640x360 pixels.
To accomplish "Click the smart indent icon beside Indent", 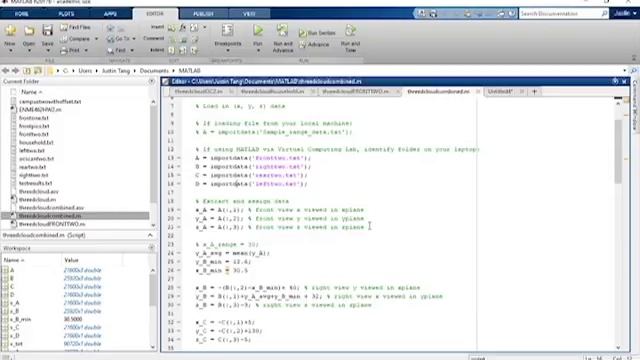I will coord(172,50).
